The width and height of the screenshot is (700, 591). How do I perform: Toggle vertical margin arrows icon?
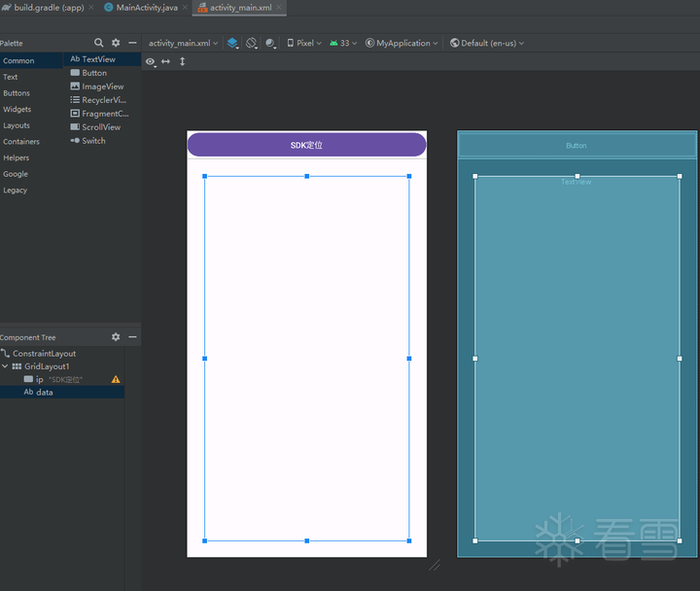(x=182, y=61)
